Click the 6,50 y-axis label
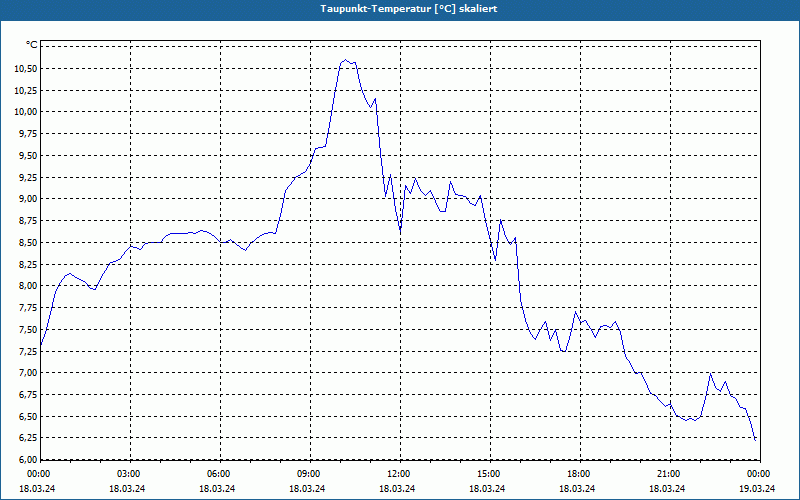This screenshot has height=500, width=800. (29, 417)
